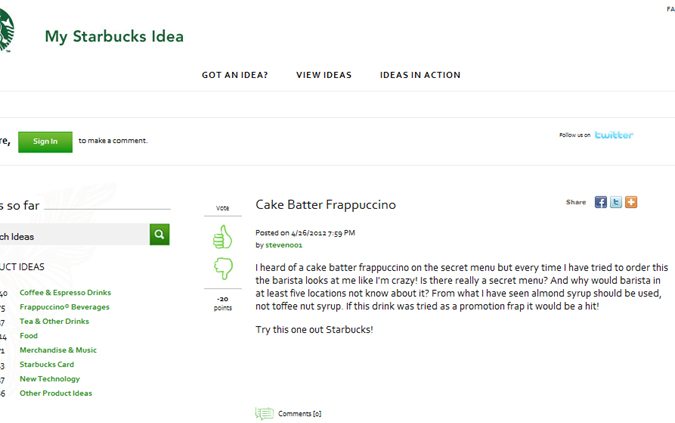Click the Search Ideas input field
Image resolution: width=675 pixels, height=423 pixels.
74,234
